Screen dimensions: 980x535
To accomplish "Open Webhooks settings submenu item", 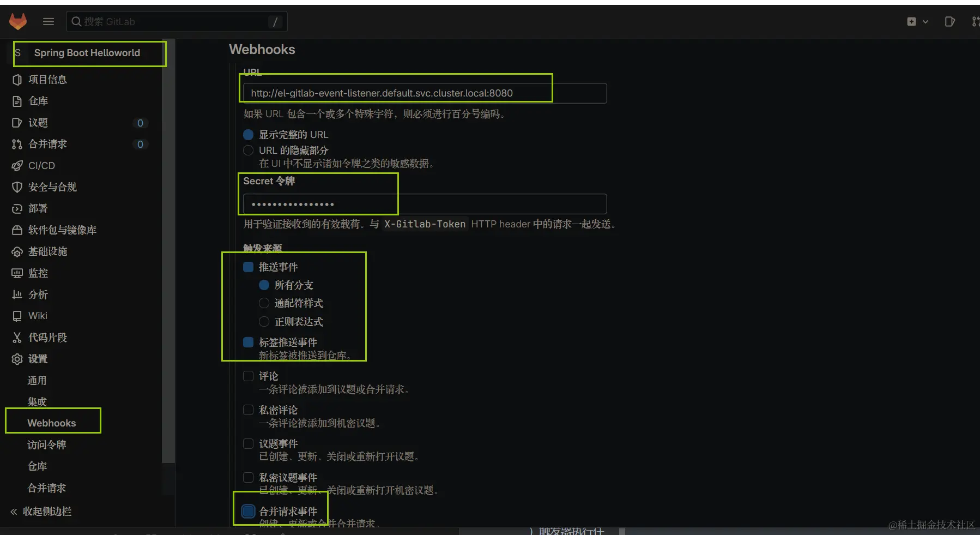I will coord(52,423).
